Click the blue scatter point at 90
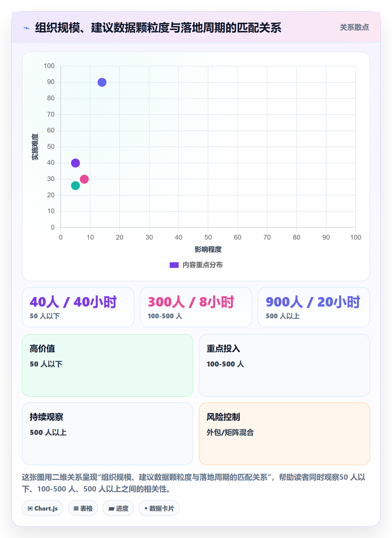 [102, 82]
